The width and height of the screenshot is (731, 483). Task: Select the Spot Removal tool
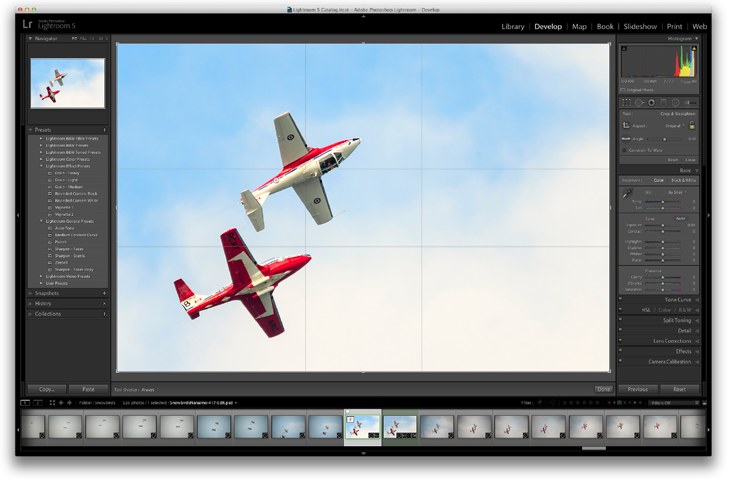point(639,103)
